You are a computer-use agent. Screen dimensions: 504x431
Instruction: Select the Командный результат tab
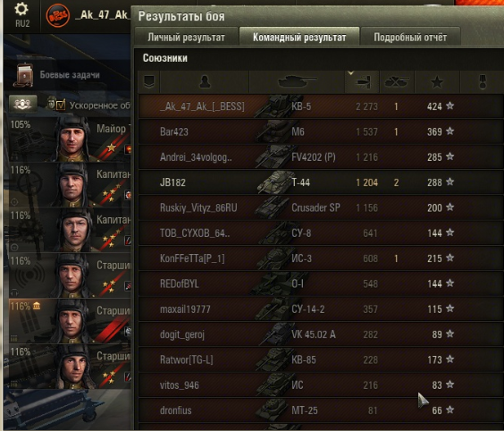point(299,37)
